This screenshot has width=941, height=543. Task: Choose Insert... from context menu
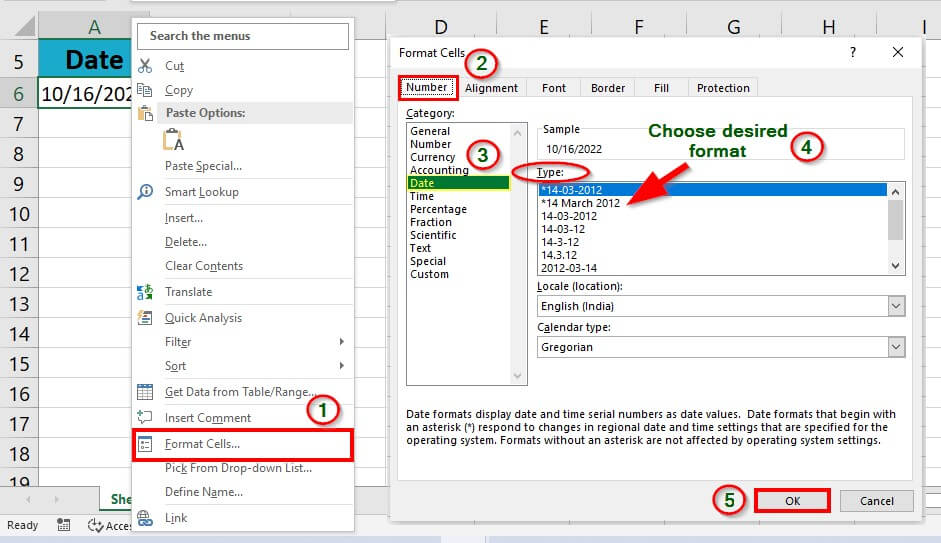click(184, 218)
